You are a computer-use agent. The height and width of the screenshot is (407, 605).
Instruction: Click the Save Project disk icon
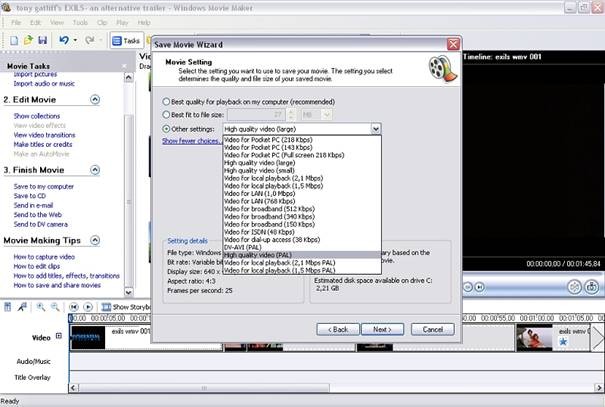pyautogui.click(x=42, y=40)
